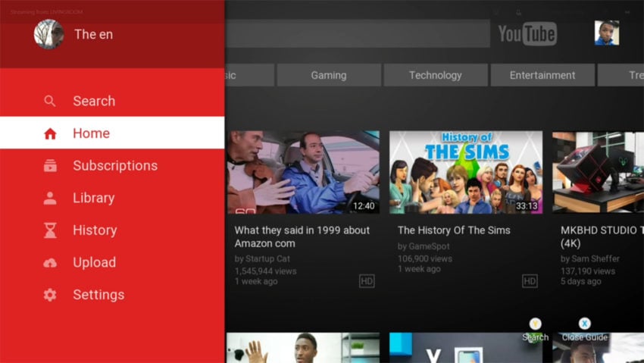
Task: Choose Upload in the guide menu
Action: point(112,262)
